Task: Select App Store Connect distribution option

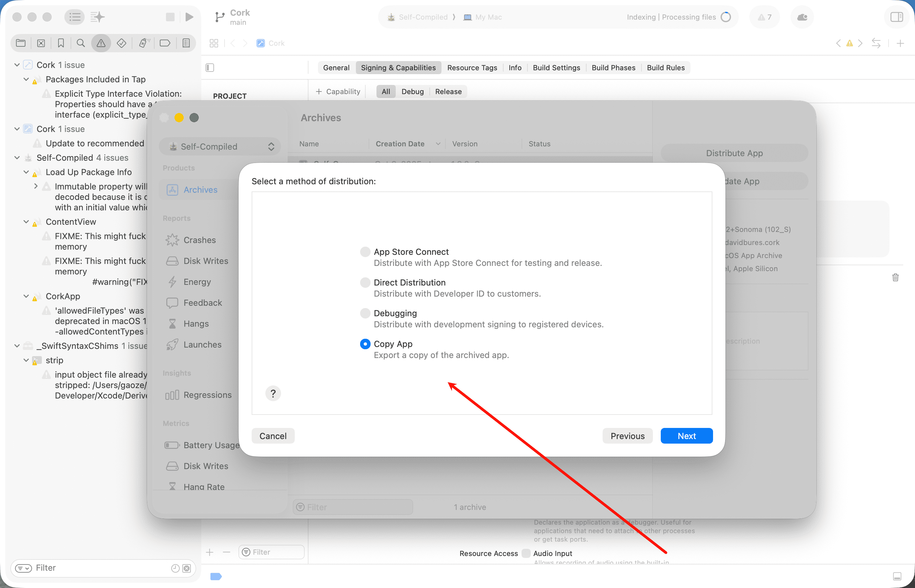Action: point(365,252)
